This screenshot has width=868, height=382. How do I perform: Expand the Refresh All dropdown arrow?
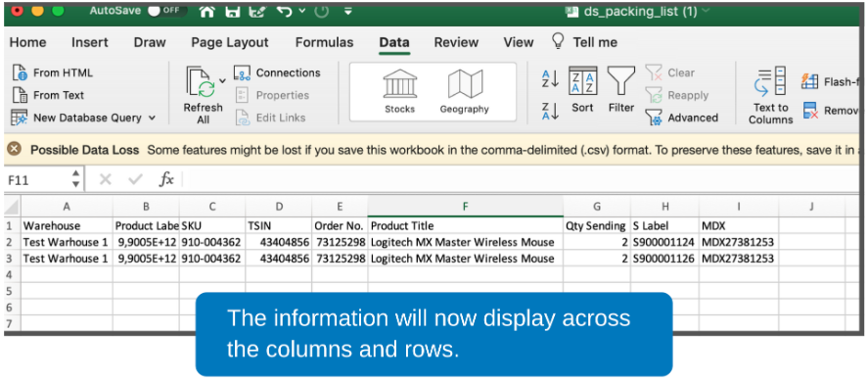click(x=222, y=81)
